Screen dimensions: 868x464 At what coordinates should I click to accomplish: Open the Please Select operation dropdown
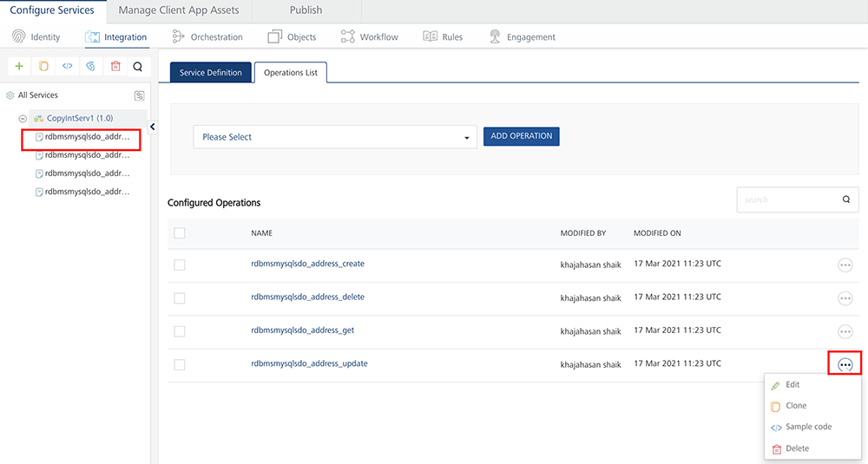pyautogui.click(x=335, y=137)
